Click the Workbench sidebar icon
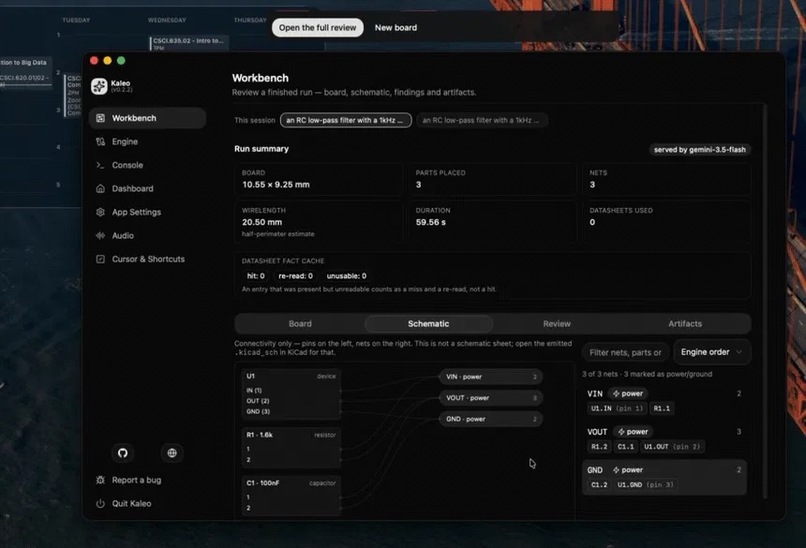Viewport: 806px width, 548px height. pyautogui.click(x=100, y=118)
